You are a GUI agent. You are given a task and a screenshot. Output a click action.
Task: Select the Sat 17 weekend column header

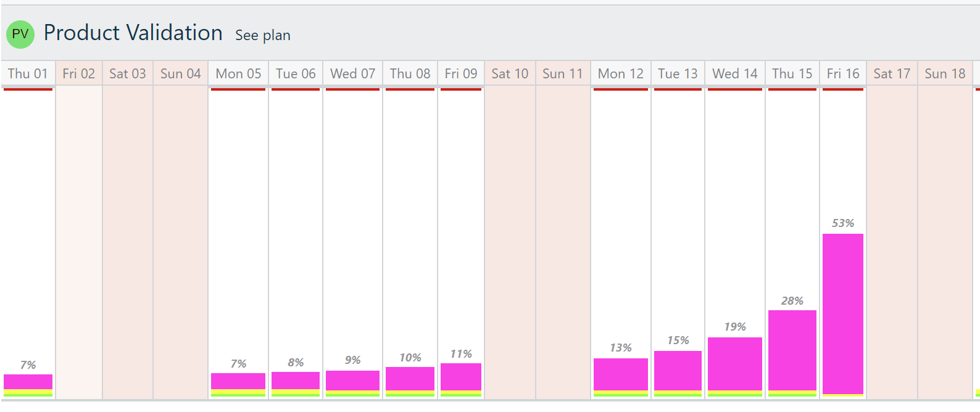(x=891, y=73)
